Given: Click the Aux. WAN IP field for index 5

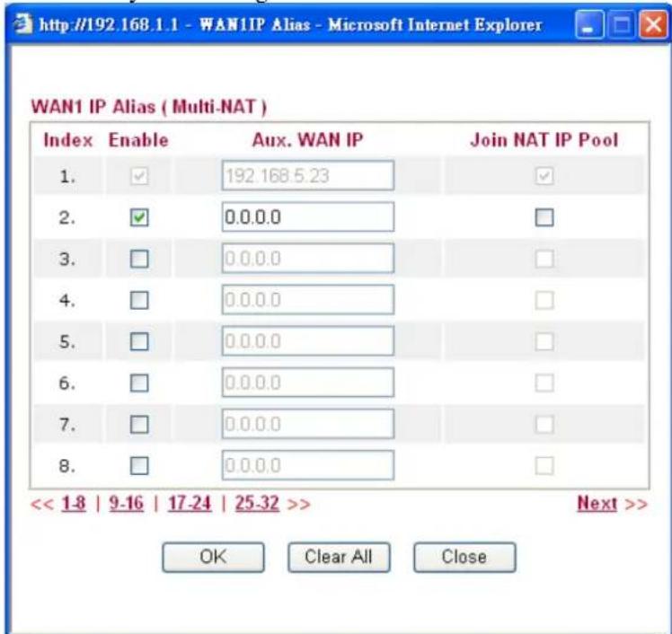Looking at the screenshot, I should pyautogui.click(x=308, y=341).
